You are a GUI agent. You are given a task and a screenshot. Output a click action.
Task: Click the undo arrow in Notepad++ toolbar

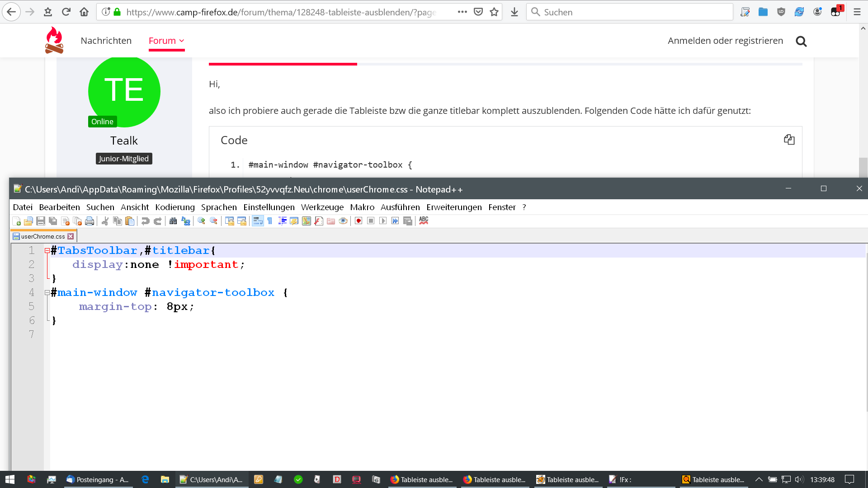point(145,221)
